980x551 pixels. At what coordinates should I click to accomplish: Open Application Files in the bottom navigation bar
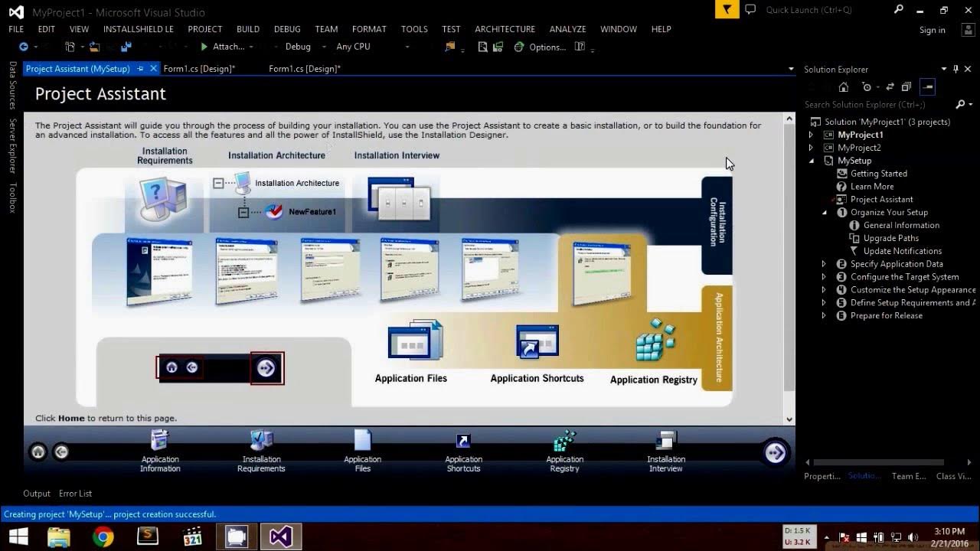click(x=362, y=452)
